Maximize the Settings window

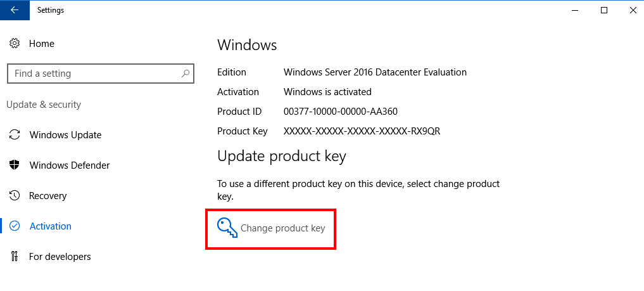[x=603, y=10]
